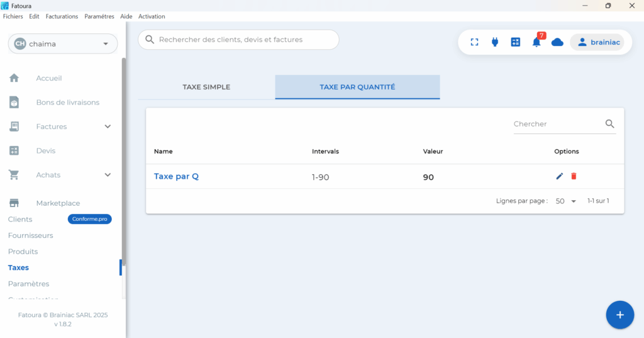Click the cloud sync icon
This screenshot has width=644, height=338.
(557, 42)
